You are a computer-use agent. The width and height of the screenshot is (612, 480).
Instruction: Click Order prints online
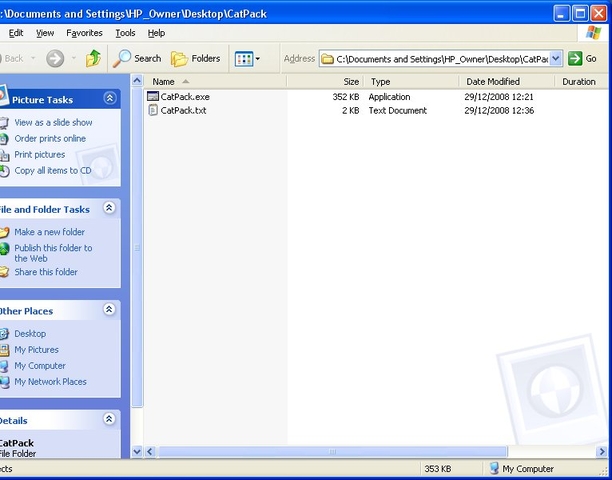pos(50,139)
